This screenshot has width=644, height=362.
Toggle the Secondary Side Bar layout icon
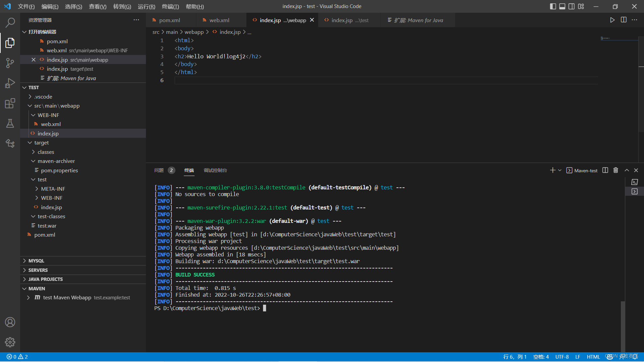coord(572,6)
